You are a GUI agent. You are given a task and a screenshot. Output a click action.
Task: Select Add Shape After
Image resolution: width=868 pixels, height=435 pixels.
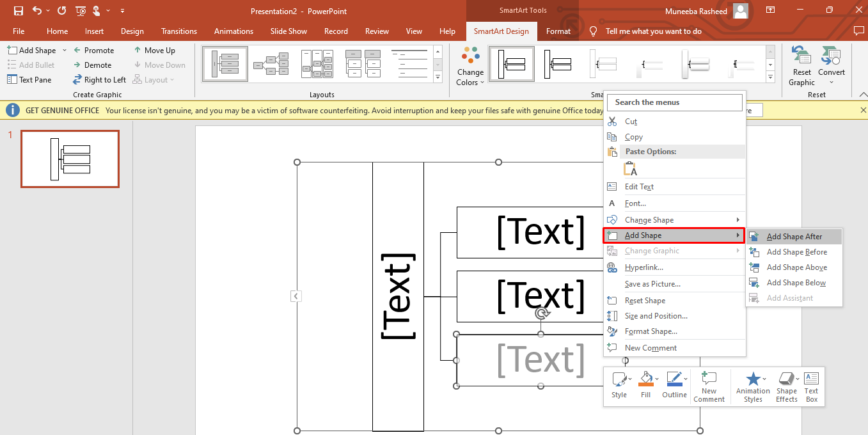[794, 236]
